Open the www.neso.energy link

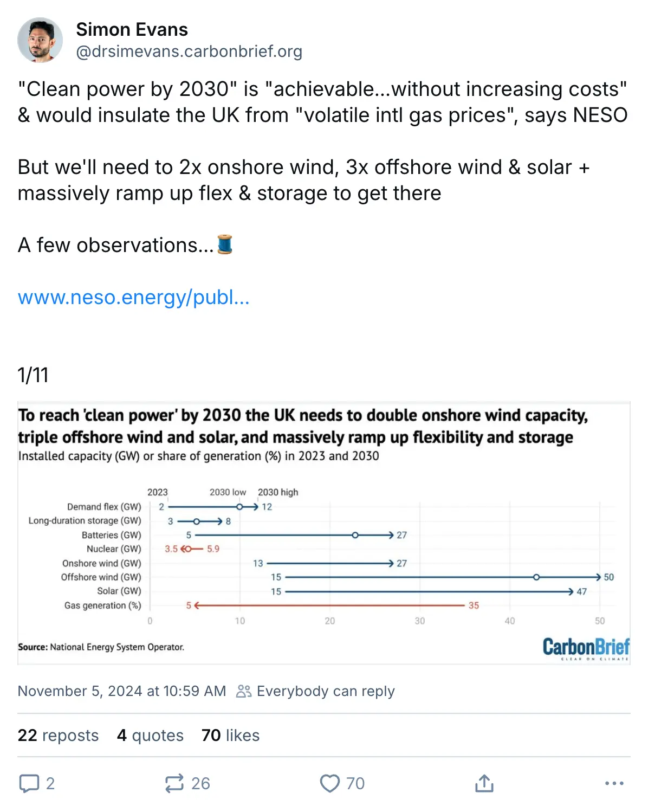click(133, 297)
